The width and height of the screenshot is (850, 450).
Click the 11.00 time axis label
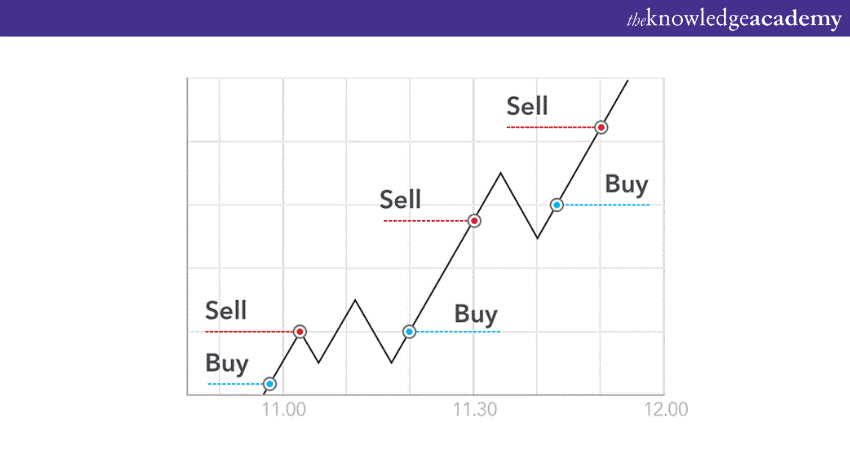pyautogui.click(x=283, y=409)
